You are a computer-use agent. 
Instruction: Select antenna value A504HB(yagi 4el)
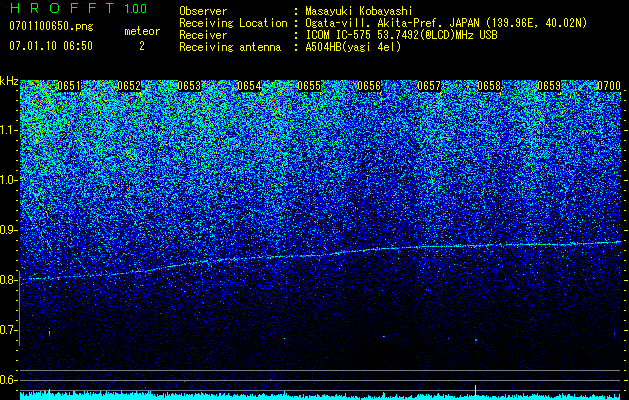353,47
